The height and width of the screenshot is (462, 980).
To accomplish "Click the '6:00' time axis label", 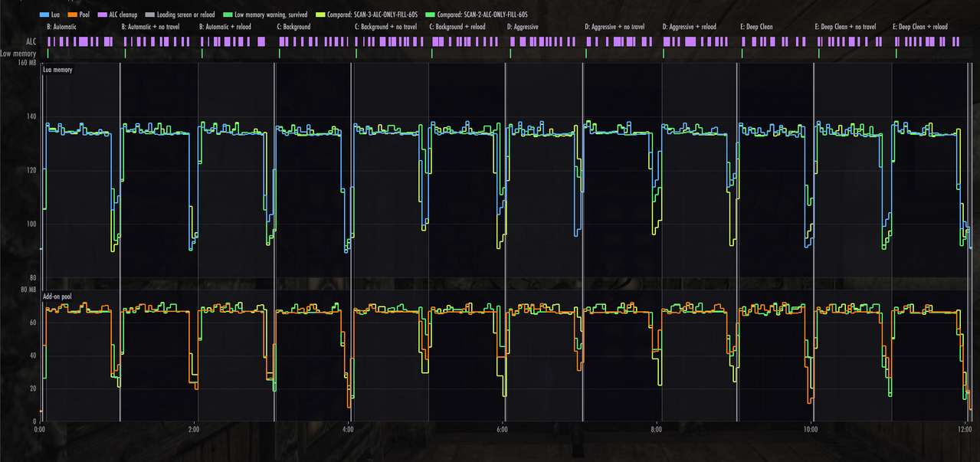I will (503, 430).
